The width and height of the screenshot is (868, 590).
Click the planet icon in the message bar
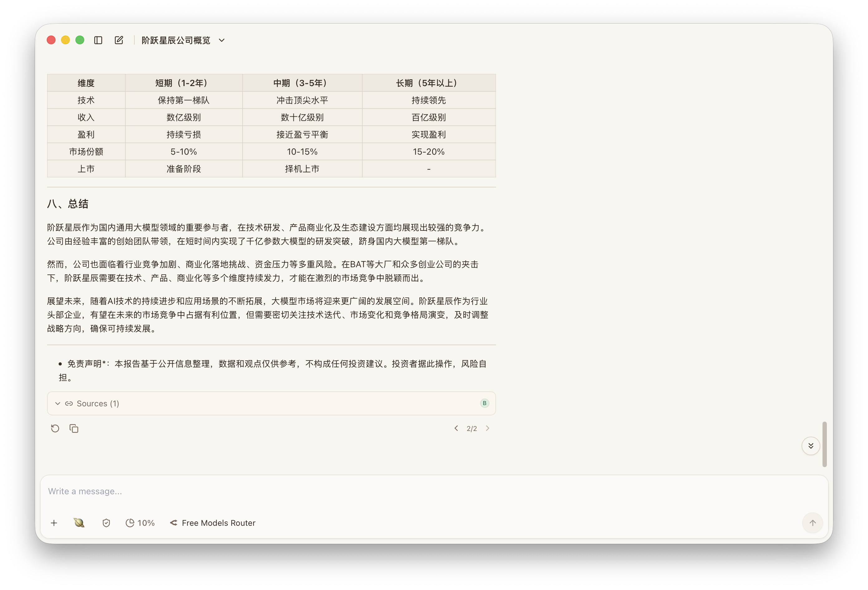(79, 523)
